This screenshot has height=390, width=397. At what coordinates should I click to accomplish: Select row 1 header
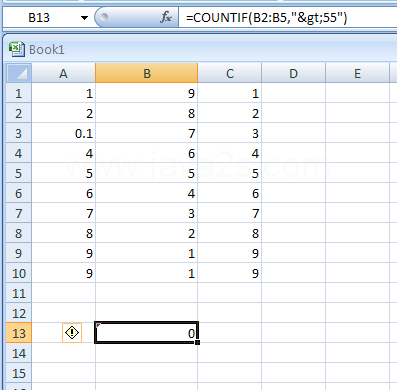tap(19, 93)
